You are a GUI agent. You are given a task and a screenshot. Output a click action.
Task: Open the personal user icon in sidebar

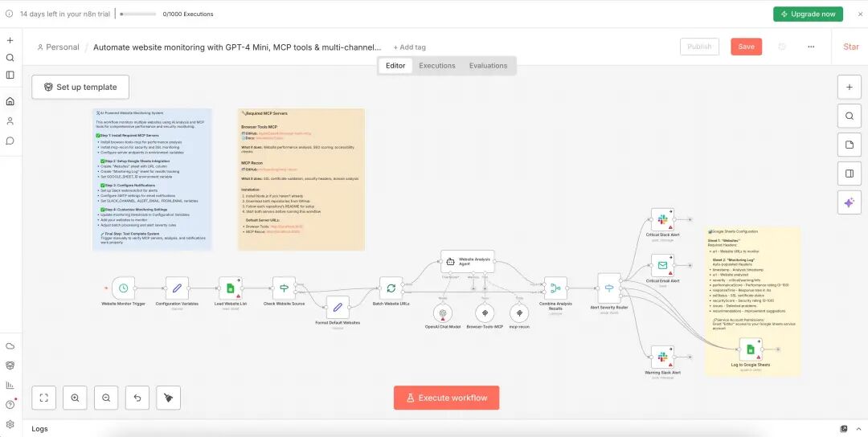[x=10, y=121]
